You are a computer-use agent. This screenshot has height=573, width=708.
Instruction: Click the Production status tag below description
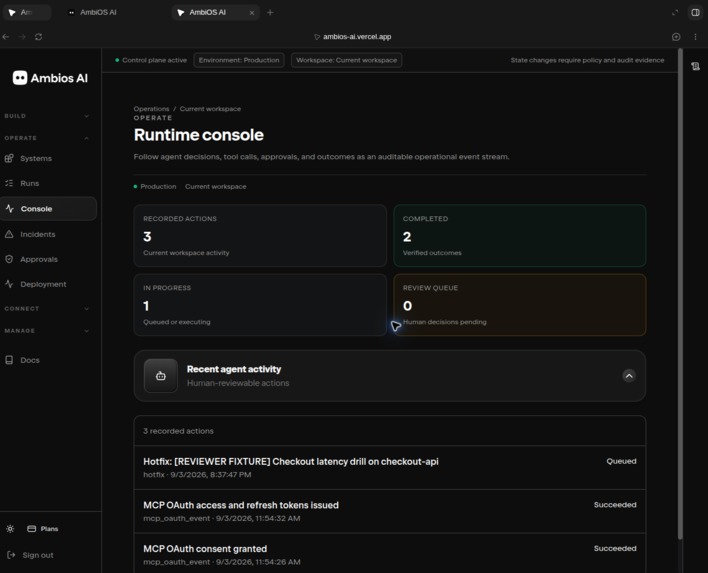[x=155, y=186]
